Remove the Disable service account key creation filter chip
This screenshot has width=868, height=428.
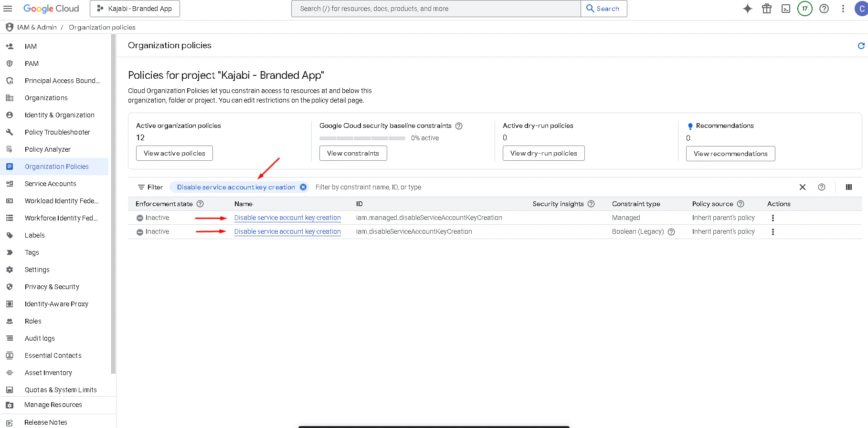pos(303,187)
